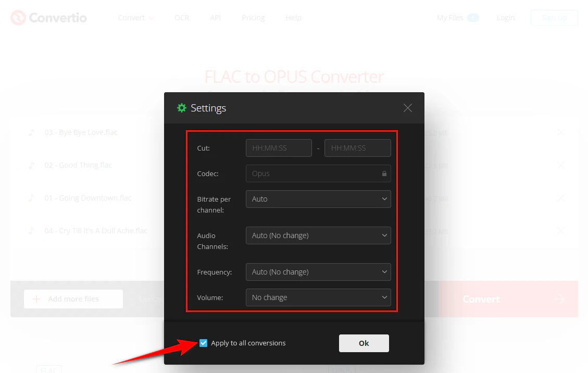Screen dimensions: 588x373
Task: Open the Convert menu in header
Action: click(135, 18)
